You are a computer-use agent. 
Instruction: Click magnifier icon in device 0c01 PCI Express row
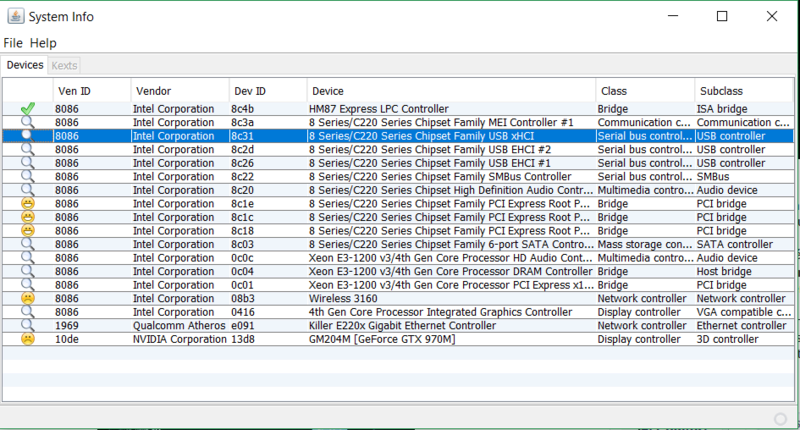[x=28, y=285]
